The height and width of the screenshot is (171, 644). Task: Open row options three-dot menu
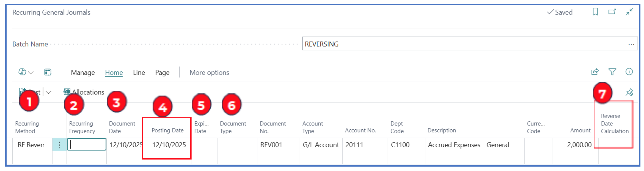(59, 145)
